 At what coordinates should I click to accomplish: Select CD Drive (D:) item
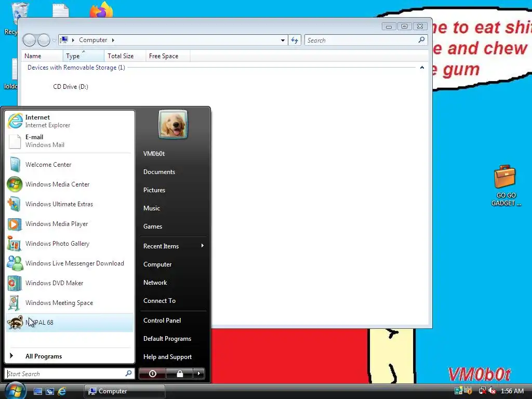tap(71, 87)
